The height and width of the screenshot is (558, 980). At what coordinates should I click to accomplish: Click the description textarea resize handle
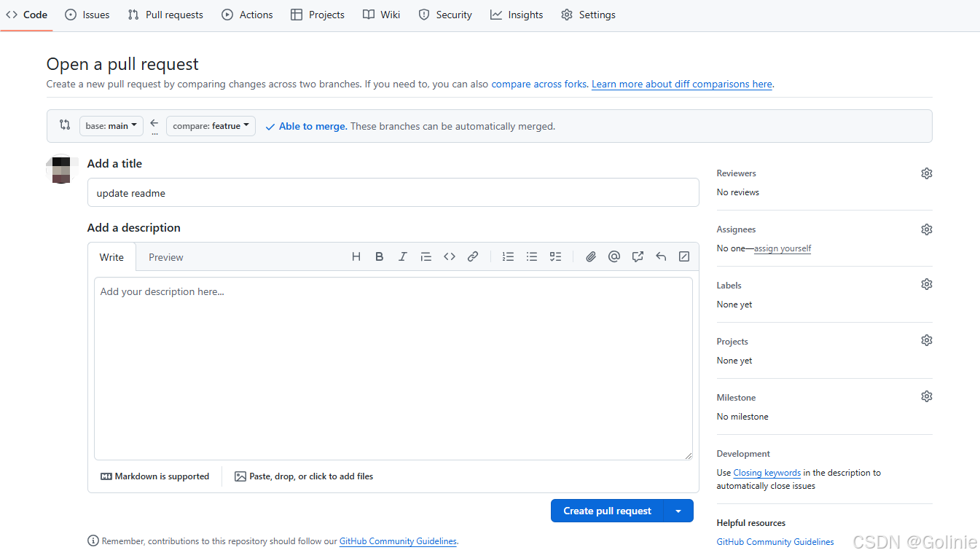coord(688,455)
